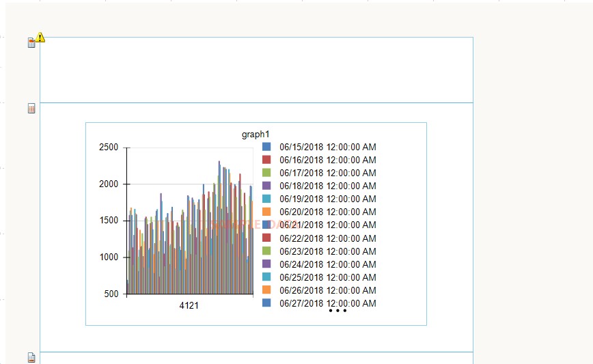The height and width of the screenshot is (364, 593).
Task: Select legend label 06/16/2018 12:00:00 AM
Action: 328,160
